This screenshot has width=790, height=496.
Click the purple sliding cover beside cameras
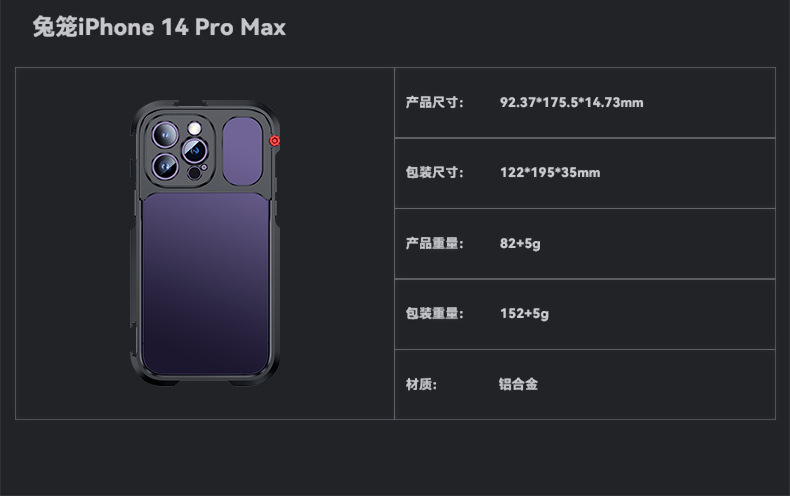(242, 151)
